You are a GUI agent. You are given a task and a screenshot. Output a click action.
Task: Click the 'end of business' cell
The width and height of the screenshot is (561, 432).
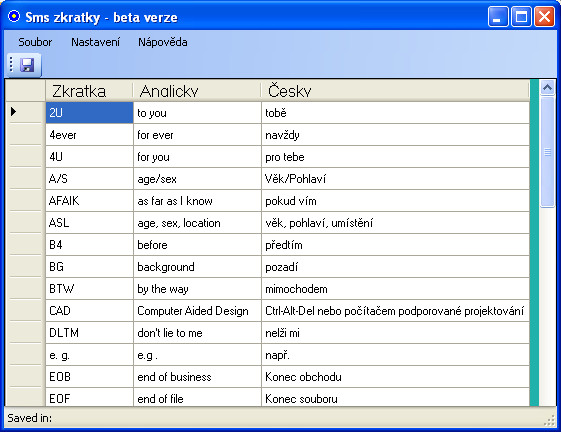coord(197,377)
